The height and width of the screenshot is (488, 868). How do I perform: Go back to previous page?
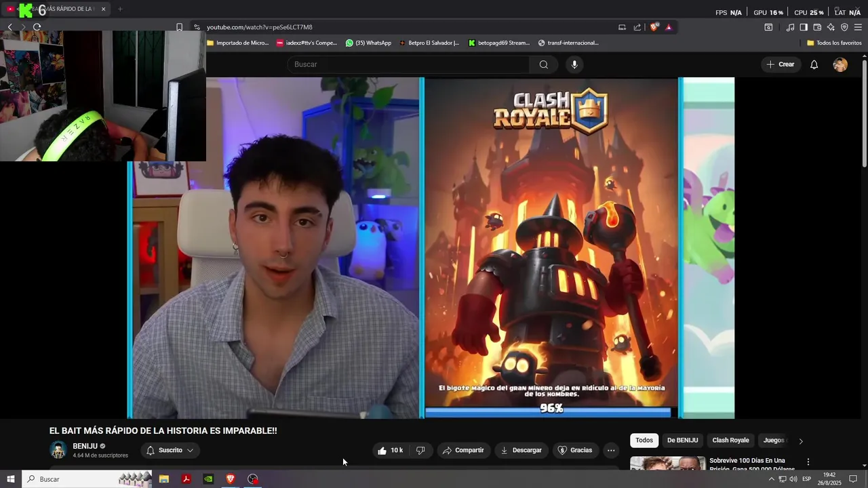click(9, 27)
